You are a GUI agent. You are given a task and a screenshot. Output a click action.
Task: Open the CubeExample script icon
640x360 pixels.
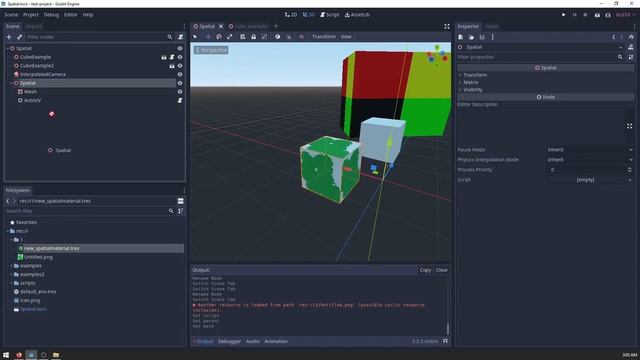172,57
